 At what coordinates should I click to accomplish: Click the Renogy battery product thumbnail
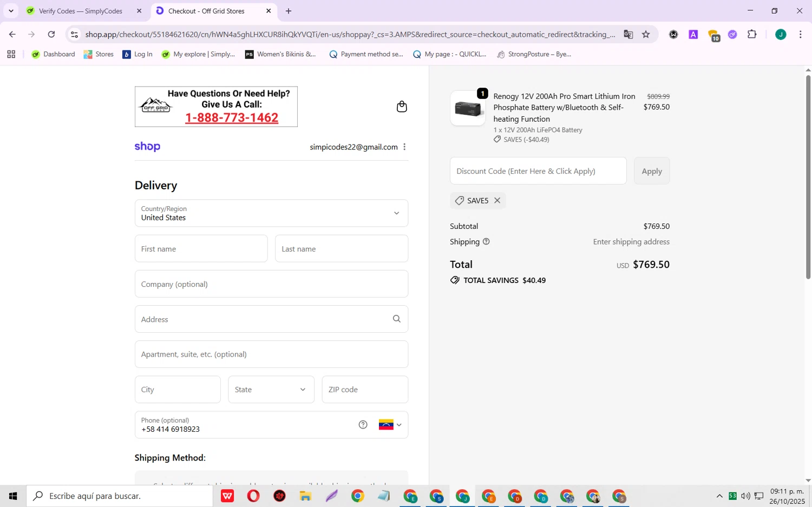(468, 108)
